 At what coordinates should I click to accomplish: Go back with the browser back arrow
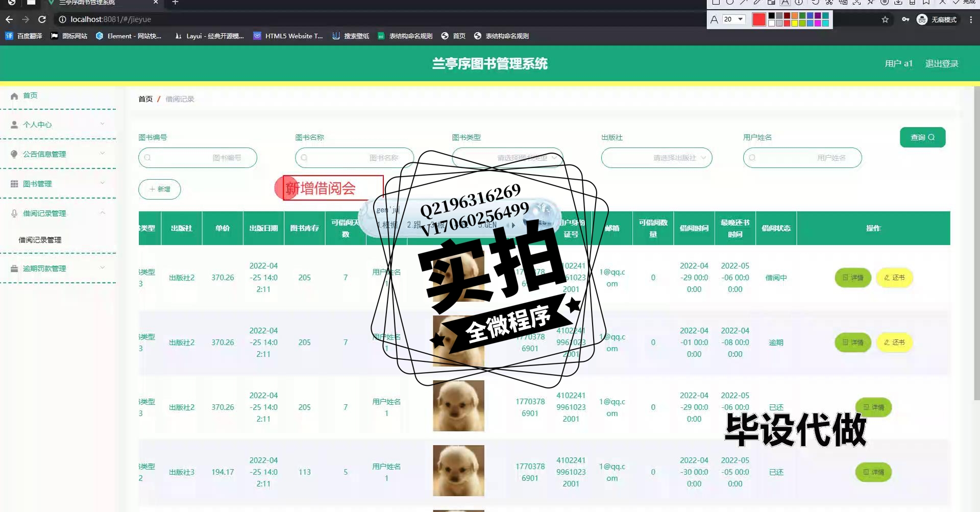9,19
